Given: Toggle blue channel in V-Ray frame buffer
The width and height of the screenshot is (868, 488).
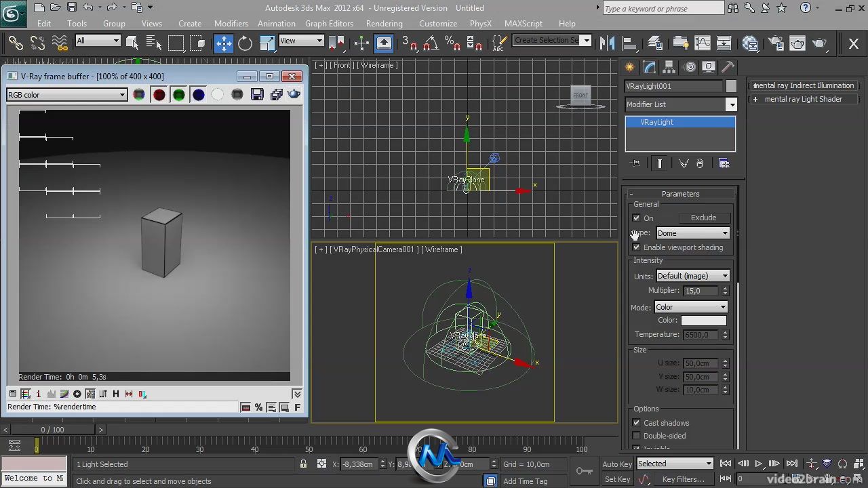Looking at the screenshot, I should click(x=198, y=95).
